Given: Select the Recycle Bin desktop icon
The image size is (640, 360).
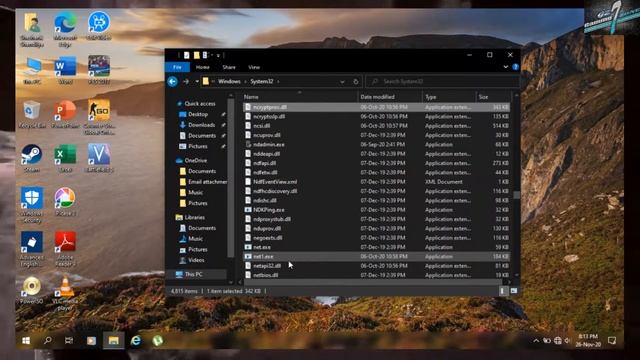Looking at the screenshot, I should (32, 114).
